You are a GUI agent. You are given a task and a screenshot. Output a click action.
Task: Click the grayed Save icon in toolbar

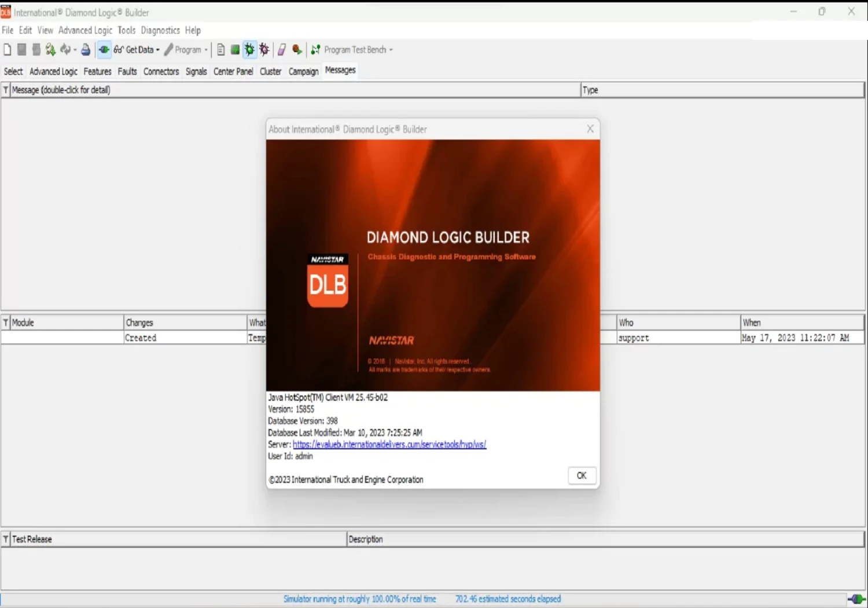pyautogui.click(x=22, y=50)
